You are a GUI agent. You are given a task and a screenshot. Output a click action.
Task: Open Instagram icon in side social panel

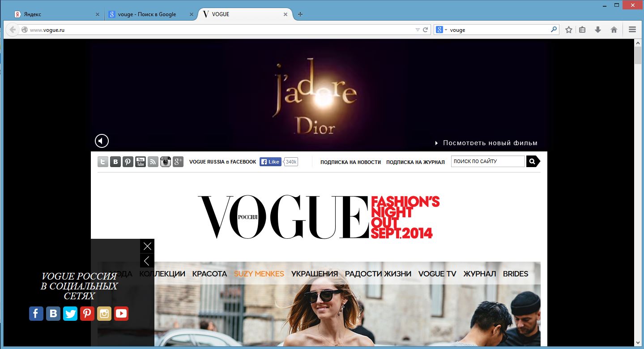point(104,314)
